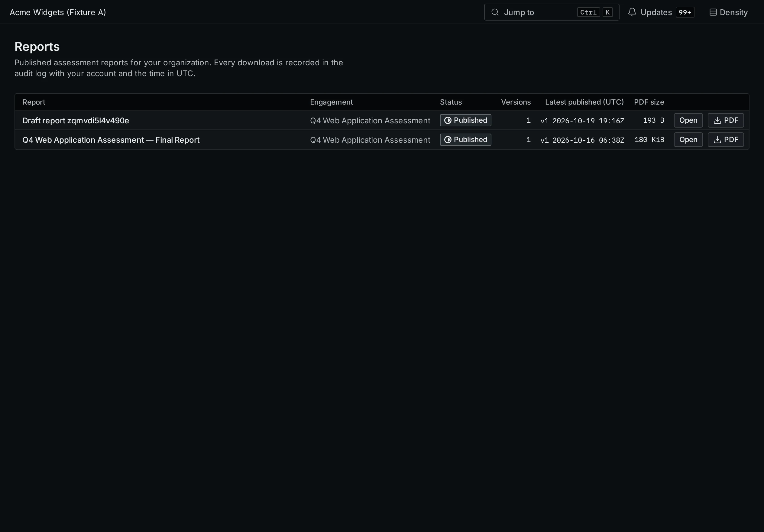Click the 180 KiB size value
The height and width of the screenshot is (532, 764).
pos(649,140)
